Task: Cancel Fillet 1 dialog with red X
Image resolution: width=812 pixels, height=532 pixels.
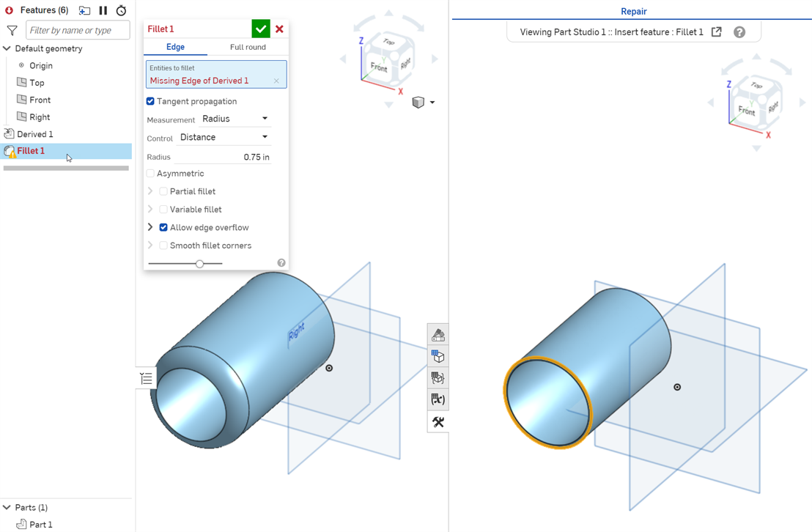Action: [279, 29]
